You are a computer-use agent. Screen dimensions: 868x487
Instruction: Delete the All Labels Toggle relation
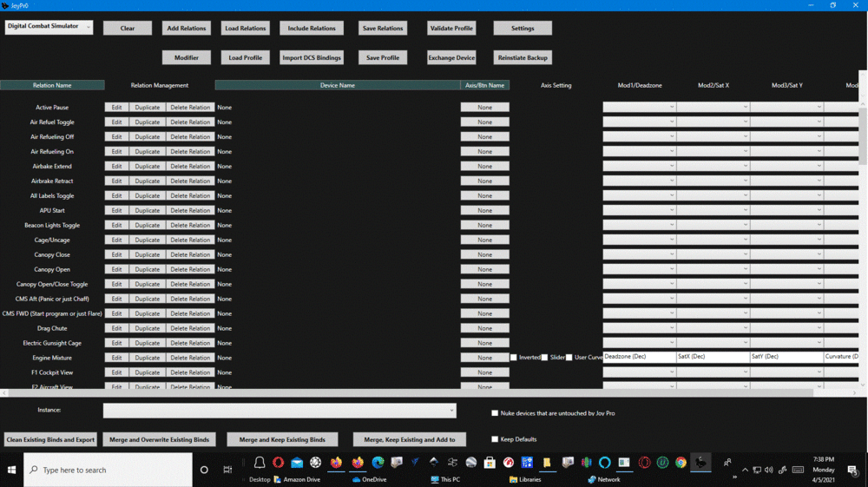coord(190,196)
